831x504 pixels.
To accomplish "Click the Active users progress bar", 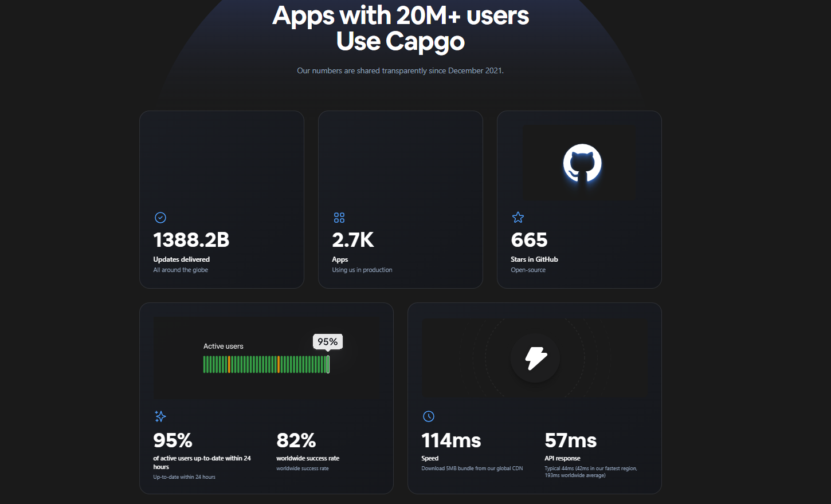I will (x=266, y=364).
